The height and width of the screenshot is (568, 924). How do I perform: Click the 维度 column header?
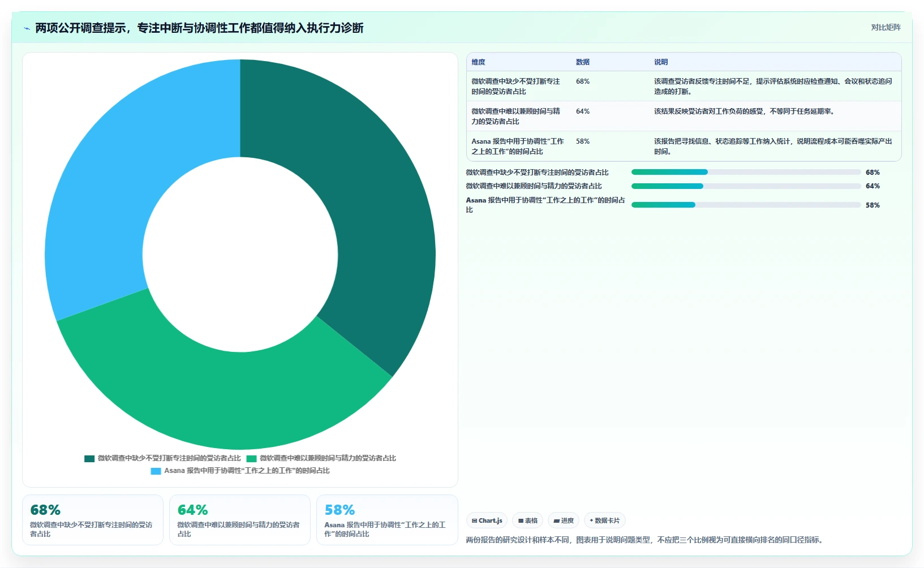pyautogui.click(x=479, y=62)
